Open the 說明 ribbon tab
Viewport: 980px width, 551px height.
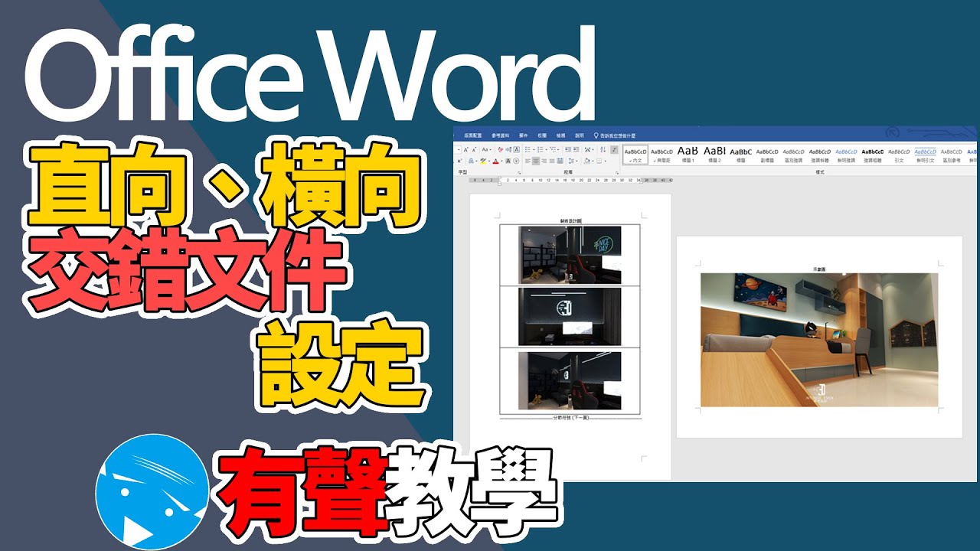580,135
